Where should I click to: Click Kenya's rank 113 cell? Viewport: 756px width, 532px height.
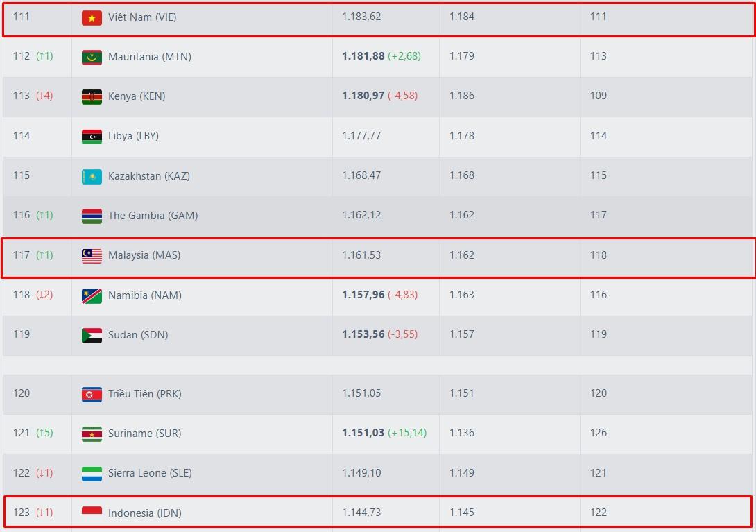pyautogui.click(x=22, y=96)
